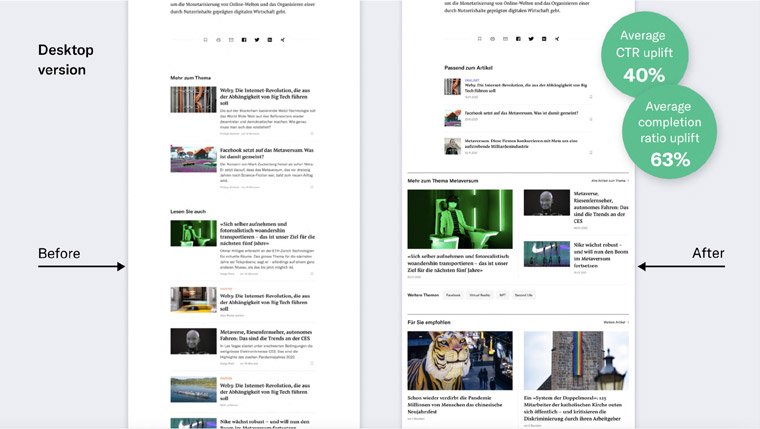Open Weitere Artikel link in Für Sie empfohlen
Image resolution: width=760 pixels, height=429 pixels.
click(616, 322)
